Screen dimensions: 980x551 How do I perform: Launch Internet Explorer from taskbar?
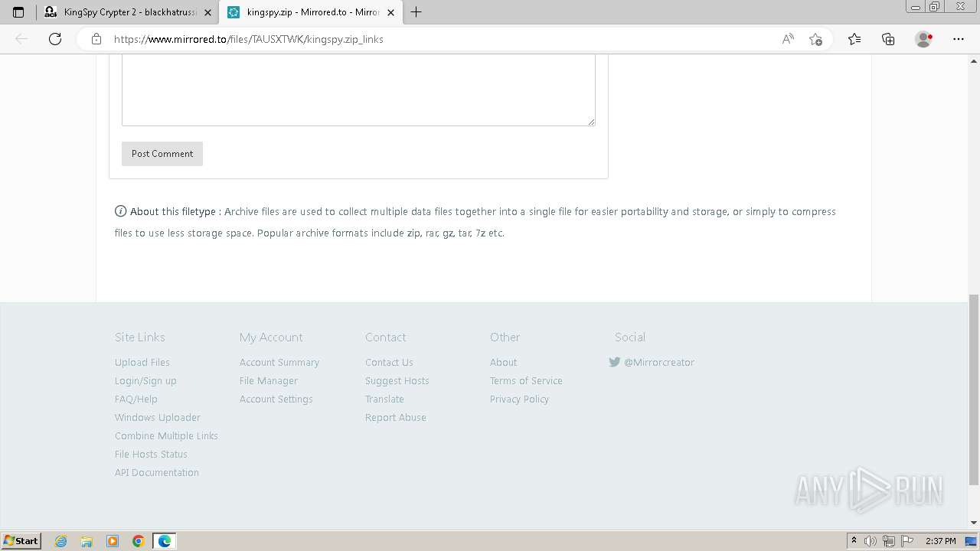click(61, 541)
